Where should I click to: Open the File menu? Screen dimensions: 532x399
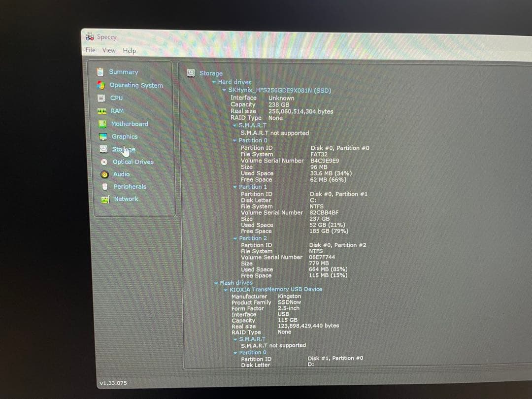[x=90, y=50]
